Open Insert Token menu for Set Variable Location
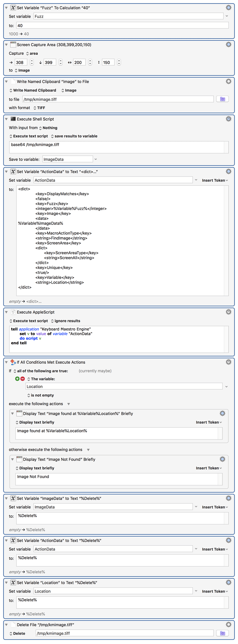This screenshot has height=644, width=238. coord(215,591)
